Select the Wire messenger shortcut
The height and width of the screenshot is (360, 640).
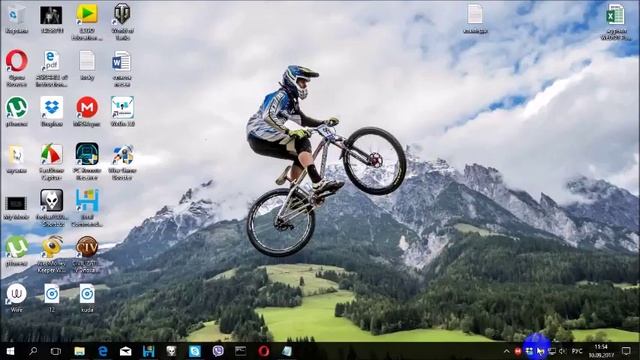click(17, 294)
